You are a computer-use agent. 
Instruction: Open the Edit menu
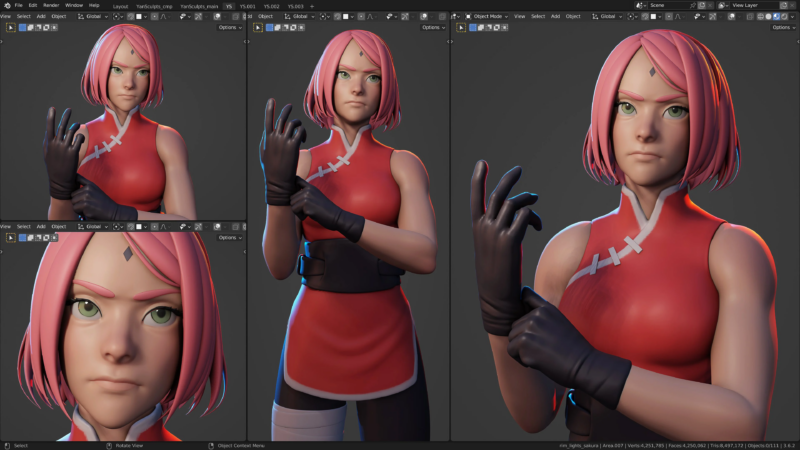[x=33, y=5]
